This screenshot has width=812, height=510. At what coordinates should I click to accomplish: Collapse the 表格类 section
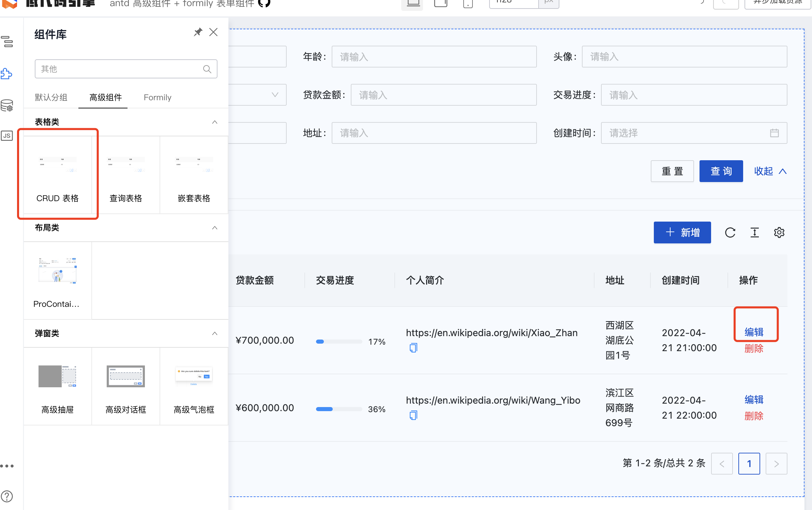214,122
